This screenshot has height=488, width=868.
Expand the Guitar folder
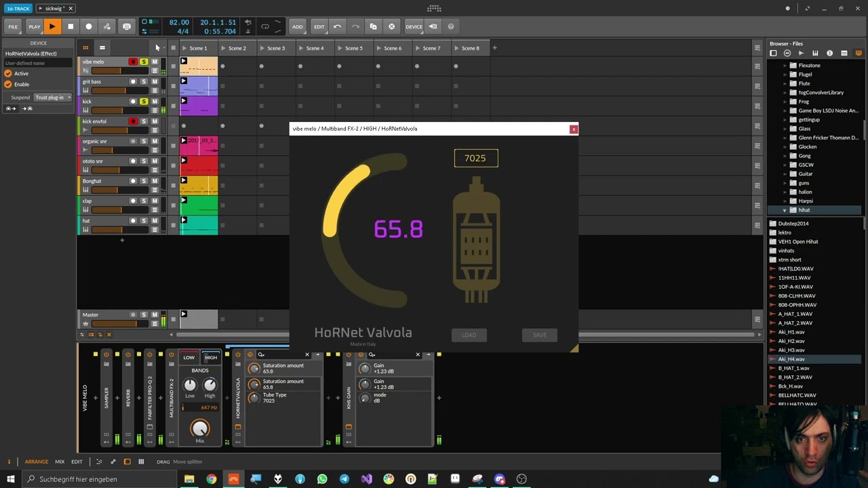[785, 174]
